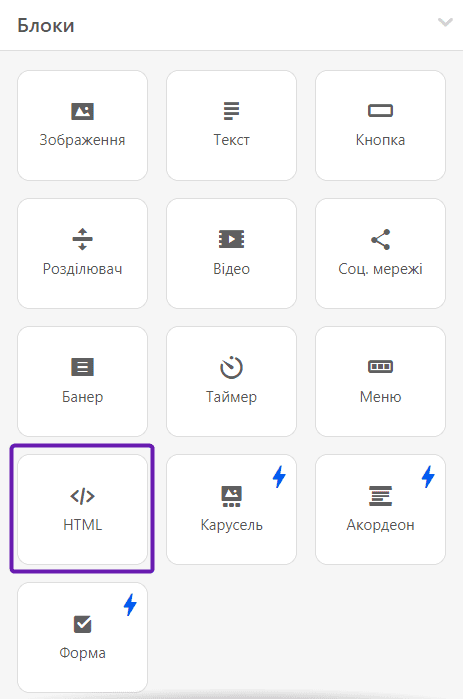
Task: Add the Банер block
Action: [82, 382]
